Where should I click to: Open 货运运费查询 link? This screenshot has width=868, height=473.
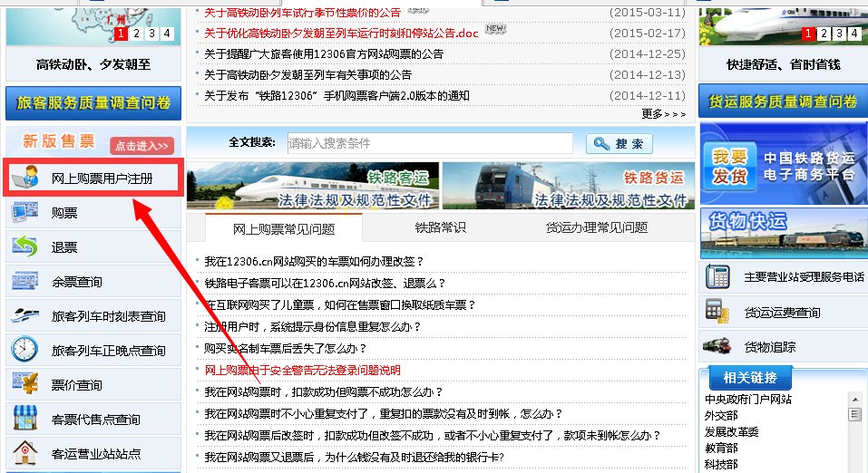(x=782, y=313)
